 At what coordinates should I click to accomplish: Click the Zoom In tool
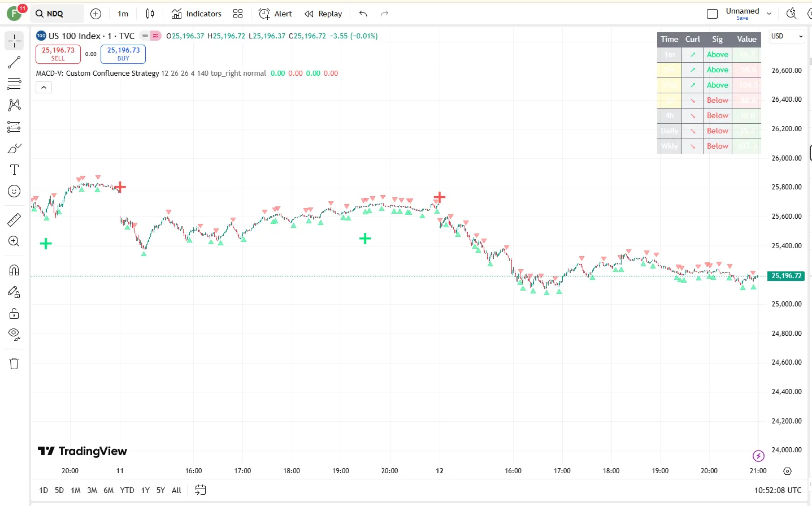tap(14, 241)
